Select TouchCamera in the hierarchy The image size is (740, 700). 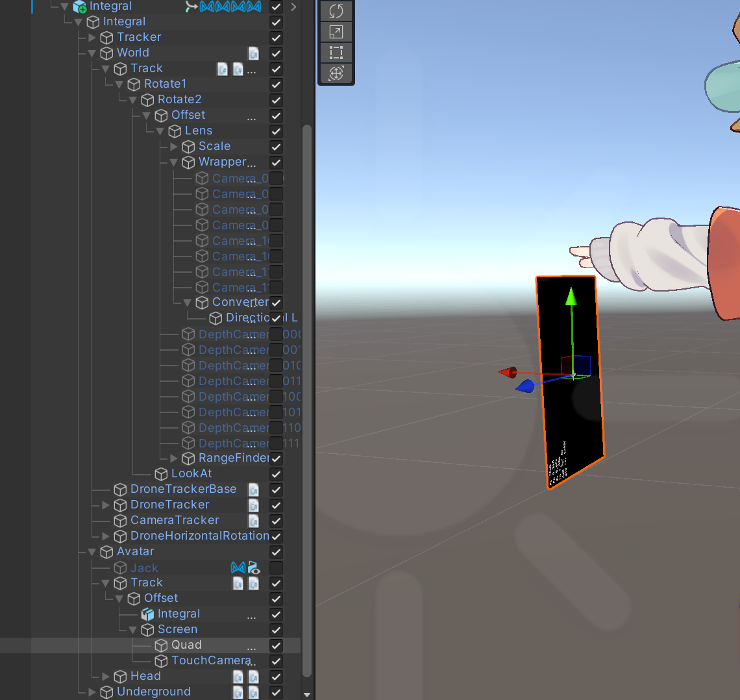tap(210, 661)
